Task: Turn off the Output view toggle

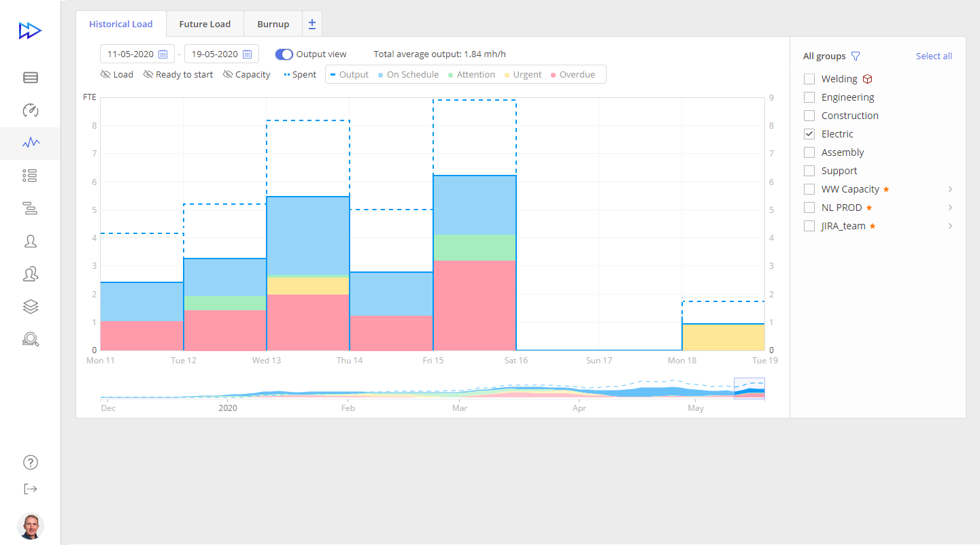Action: coord(284,54)
